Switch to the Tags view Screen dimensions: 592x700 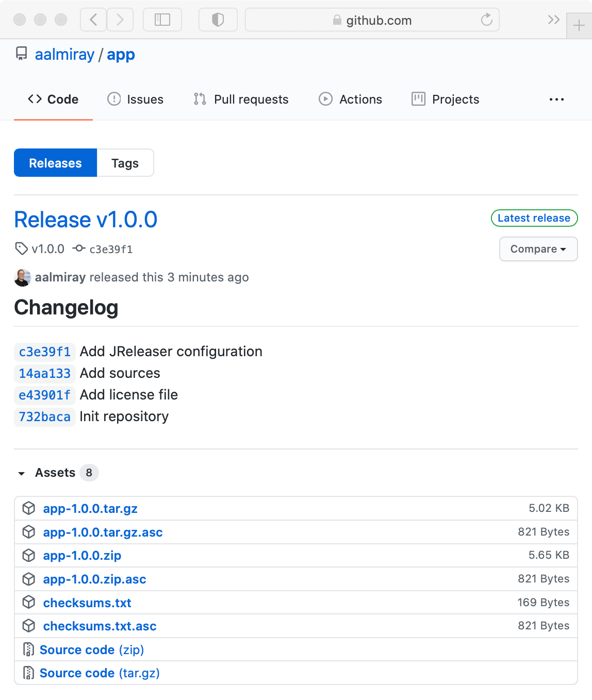tap(125, 163)
